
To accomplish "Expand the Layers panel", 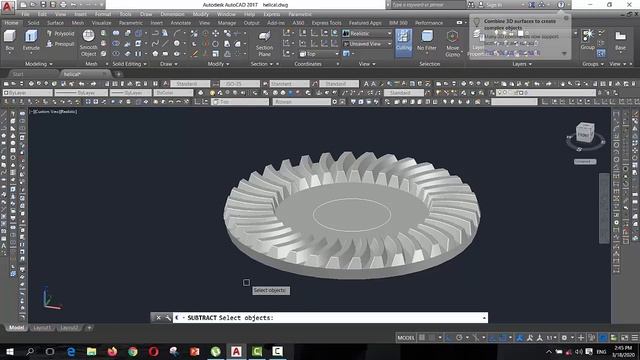I will pos(522,64).
